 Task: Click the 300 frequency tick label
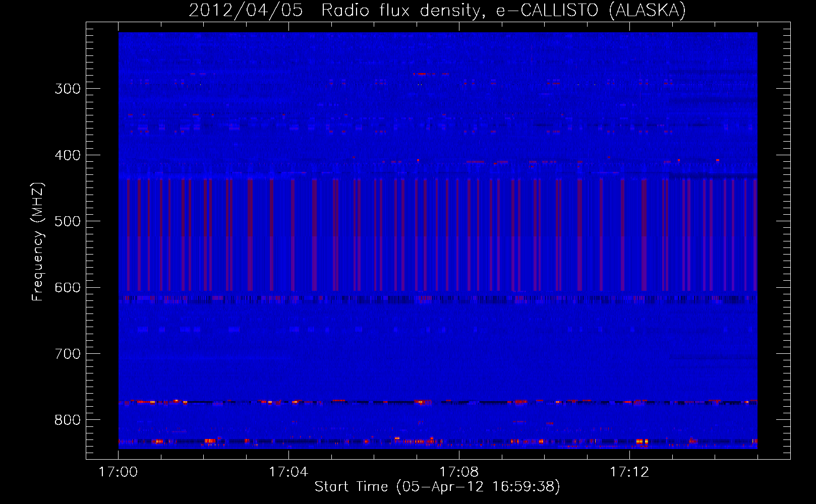click(68, 89)
